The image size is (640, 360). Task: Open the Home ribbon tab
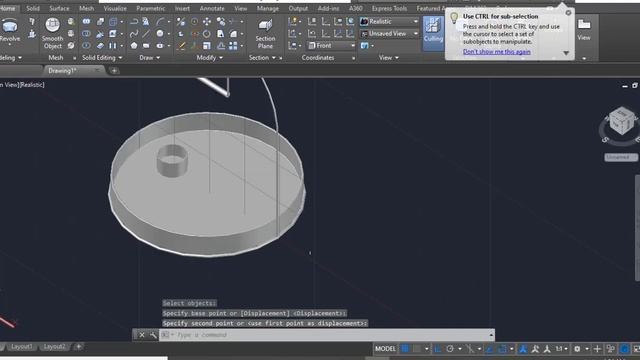[x=8, y=8]
